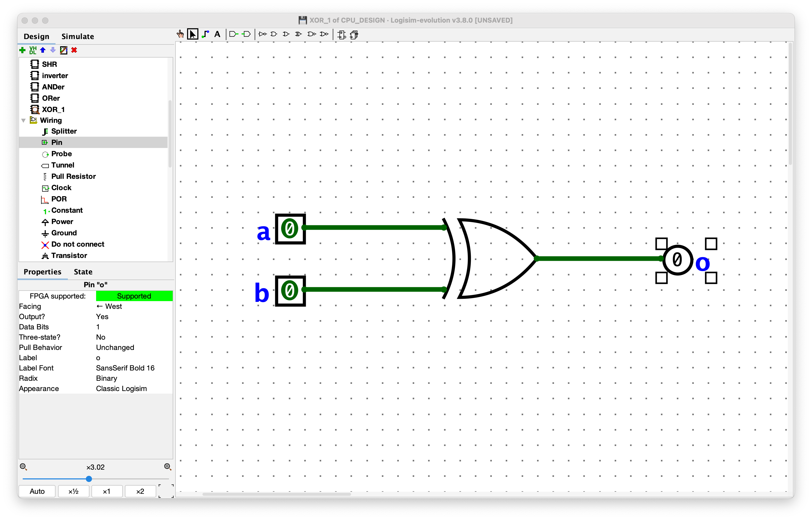Select the XOR gate on canvas
The width and height of the screenshot is (812, 520).
coord(490,259)
